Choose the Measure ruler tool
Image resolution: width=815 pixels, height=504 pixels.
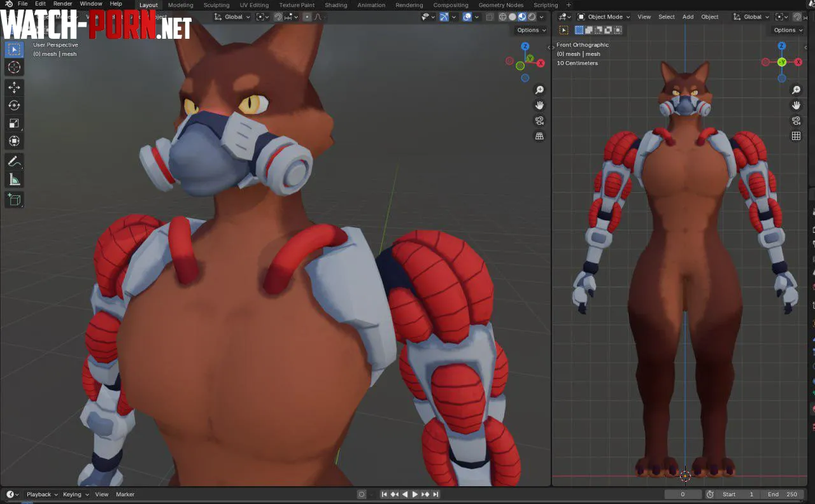14,179
